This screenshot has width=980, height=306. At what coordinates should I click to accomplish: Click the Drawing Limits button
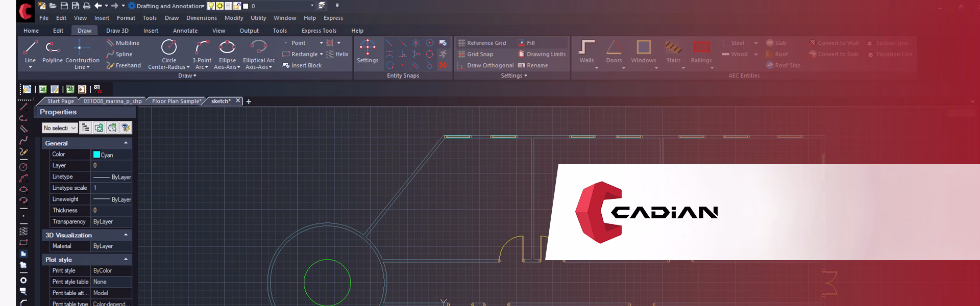[x=546, y=54]
